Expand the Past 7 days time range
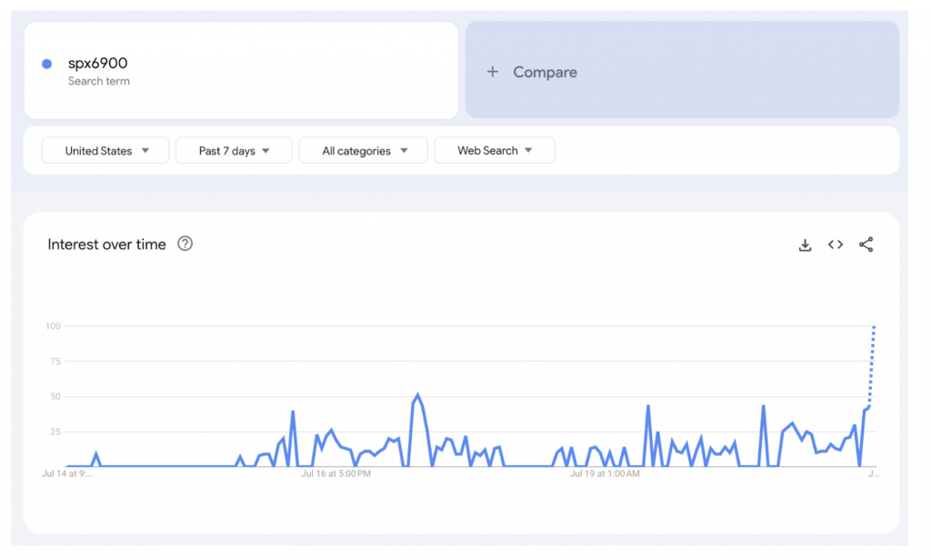This screenshot has width=931, height=560. pyautogui.click(x=234, y=151)
